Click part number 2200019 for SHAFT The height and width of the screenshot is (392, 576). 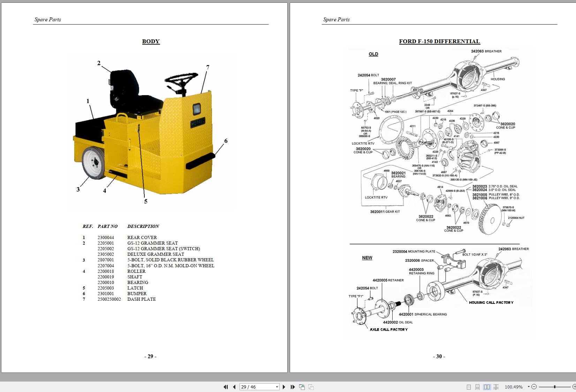tap(106, 277)
